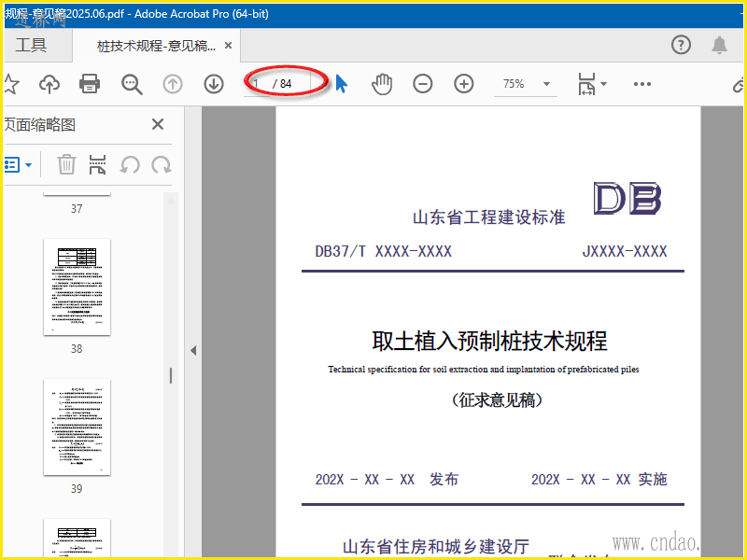Screen dimensions: 747x560
Task: Go to the next page arrow
Action: [214, 84]
